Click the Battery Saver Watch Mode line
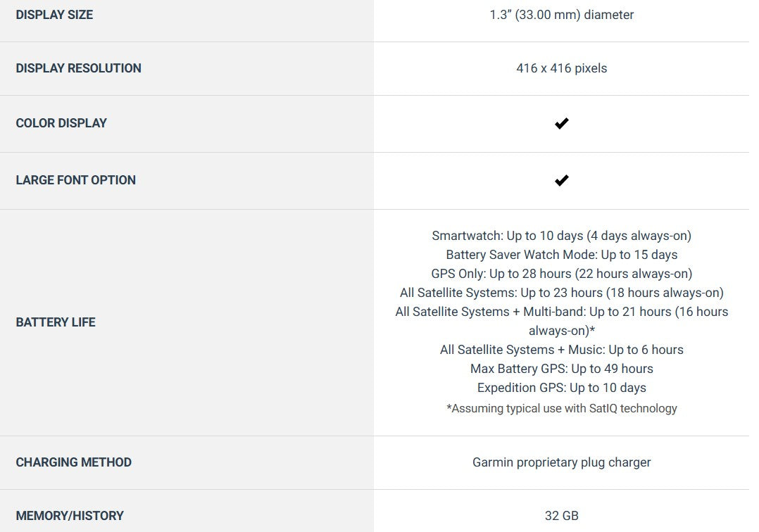The width and height of the screenshot is (759, 532). (x=561, y=255)
